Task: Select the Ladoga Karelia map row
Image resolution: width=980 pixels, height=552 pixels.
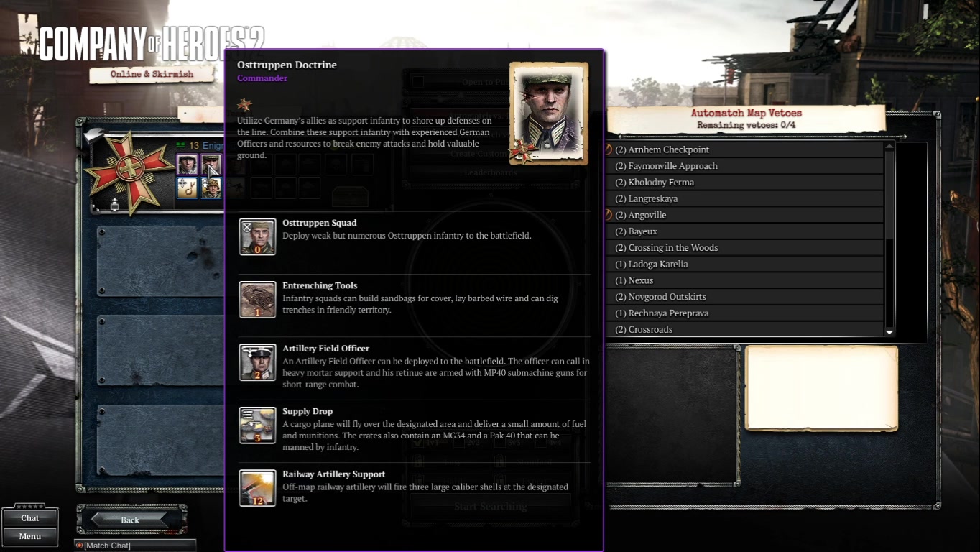Action: 744,264
